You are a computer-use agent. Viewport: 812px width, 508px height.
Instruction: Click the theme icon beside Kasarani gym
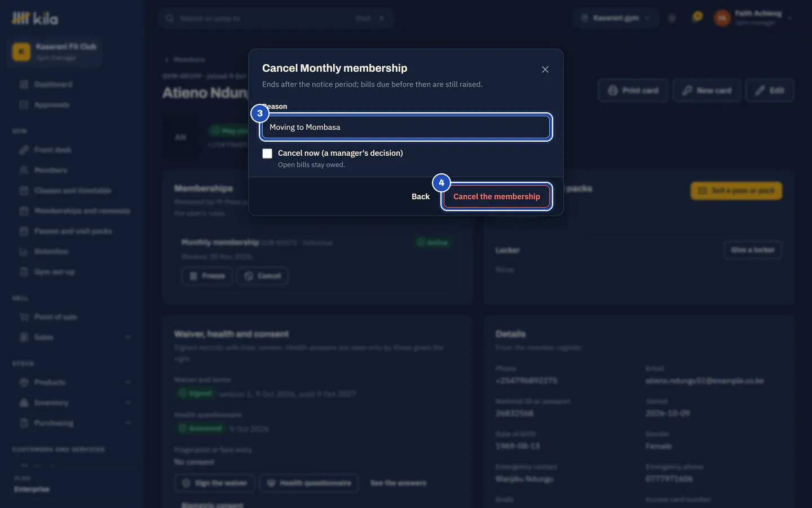coord(672,18)
